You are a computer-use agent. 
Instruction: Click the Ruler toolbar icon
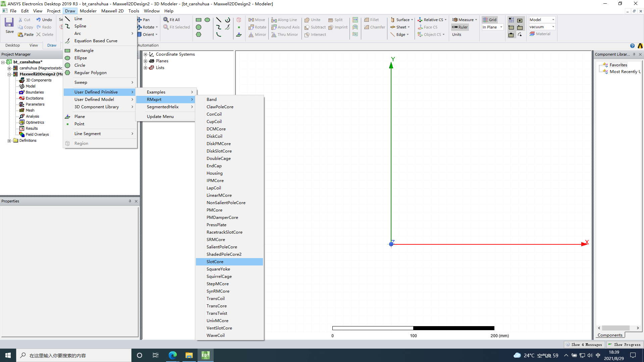coord(455,27)
